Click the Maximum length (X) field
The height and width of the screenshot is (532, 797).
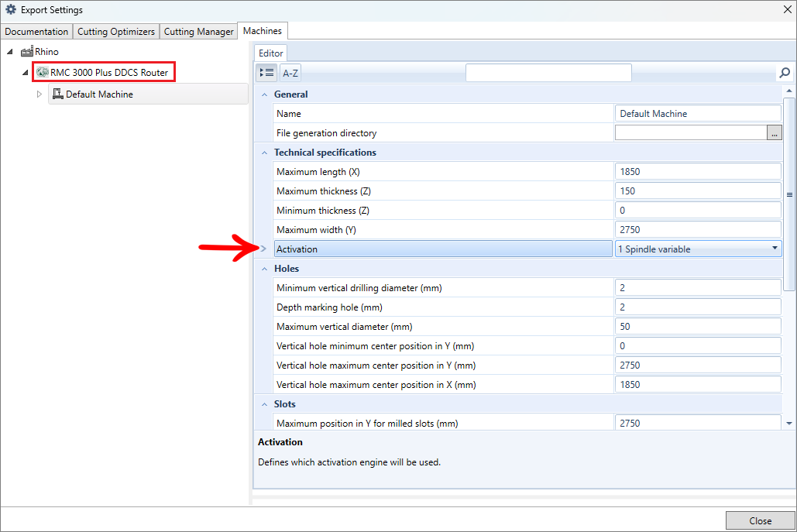(x=697, y=172)
